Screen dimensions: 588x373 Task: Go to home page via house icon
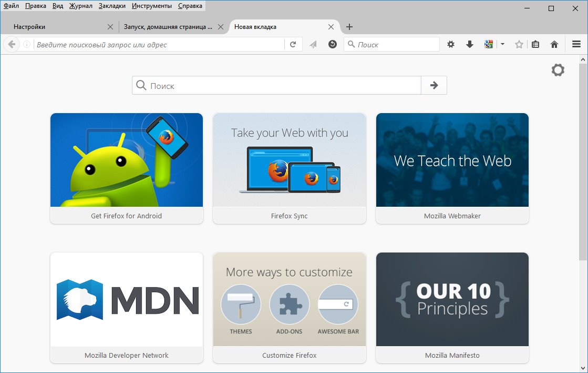click(554, 44)
